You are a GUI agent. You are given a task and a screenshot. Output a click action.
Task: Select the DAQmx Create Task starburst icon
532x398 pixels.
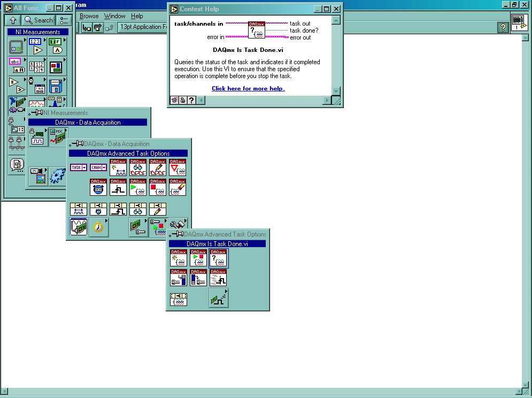(x=179, y=258)
